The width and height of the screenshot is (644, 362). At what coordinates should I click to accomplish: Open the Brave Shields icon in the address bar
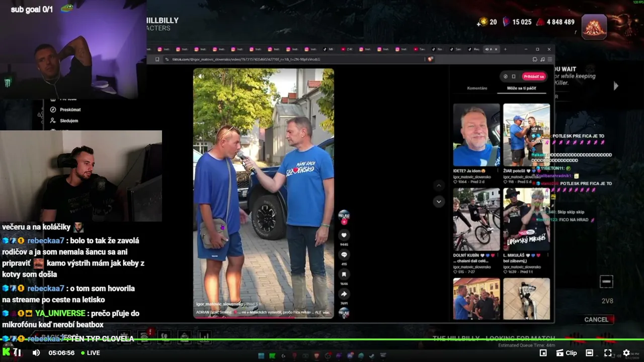coord(430,59)
